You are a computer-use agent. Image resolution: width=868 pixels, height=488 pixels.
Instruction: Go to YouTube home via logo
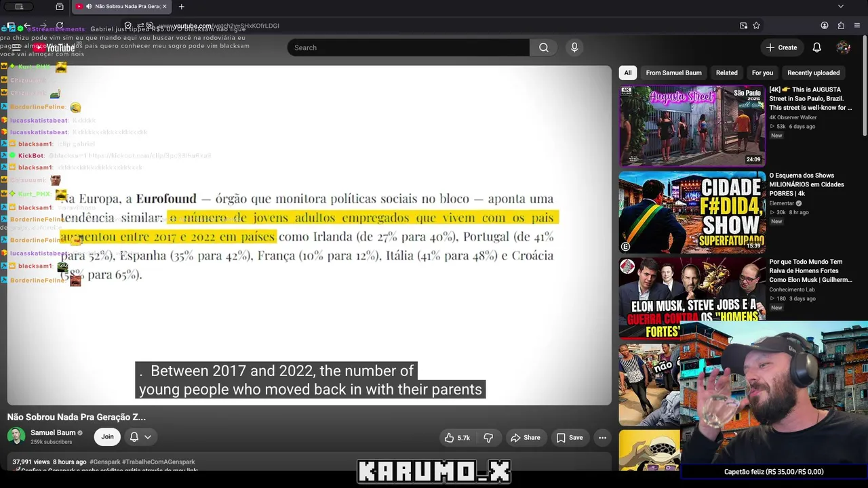(x=56, y=47)
